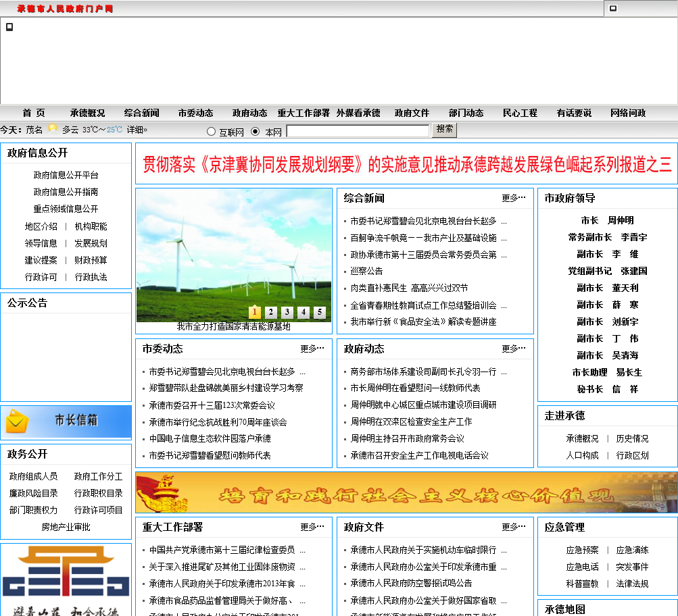
Task: Open 肉类直补惠民生 news item
Action: click(x=409, y=288)
